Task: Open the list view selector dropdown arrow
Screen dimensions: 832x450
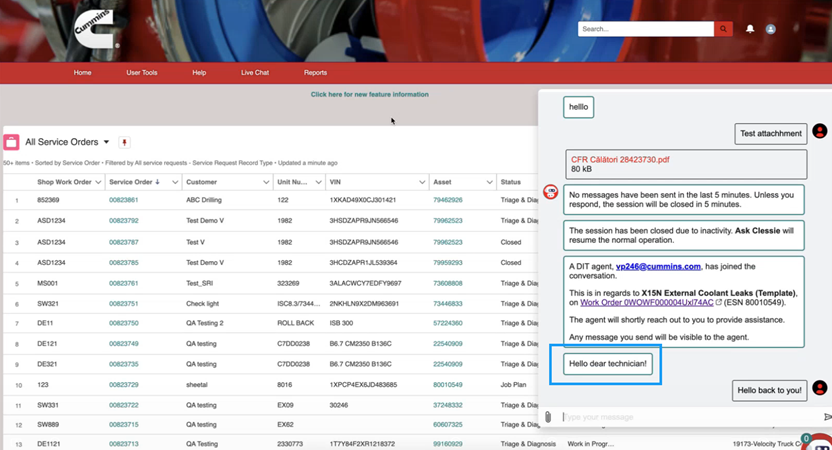Action: click(x=106, y=142)
